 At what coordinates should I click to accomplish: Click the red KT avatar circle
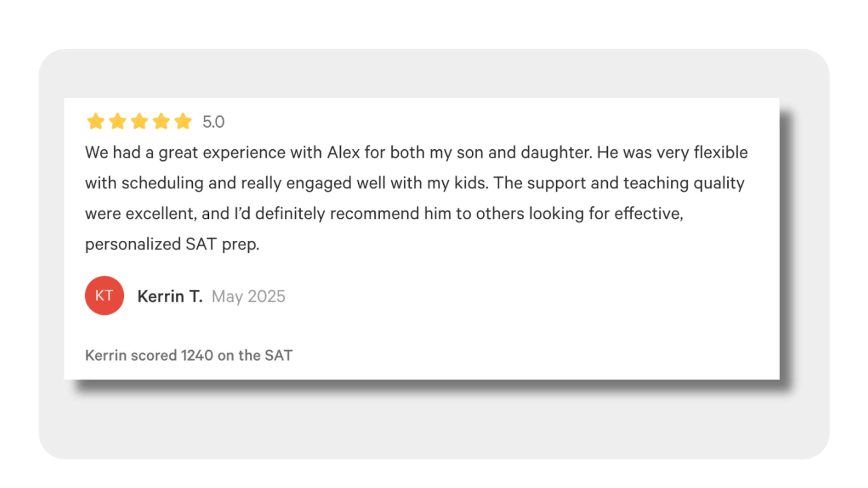pos(104,296)
